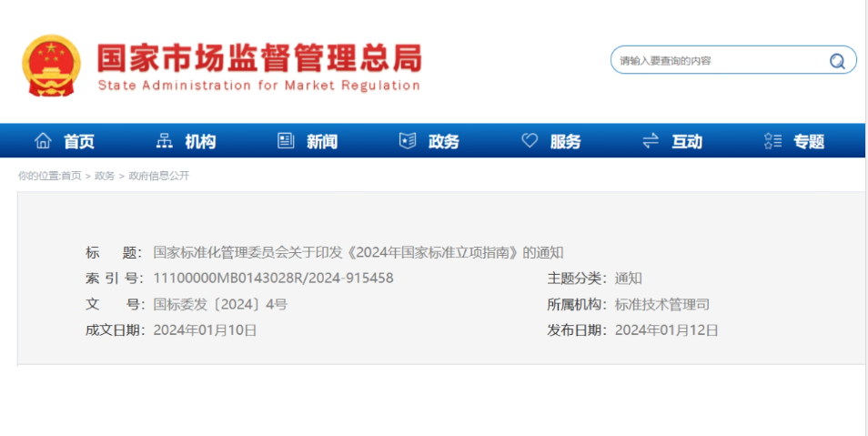Click the heart icon beside 服务
This screenshot has width=868, height=436.
point(530,141)
